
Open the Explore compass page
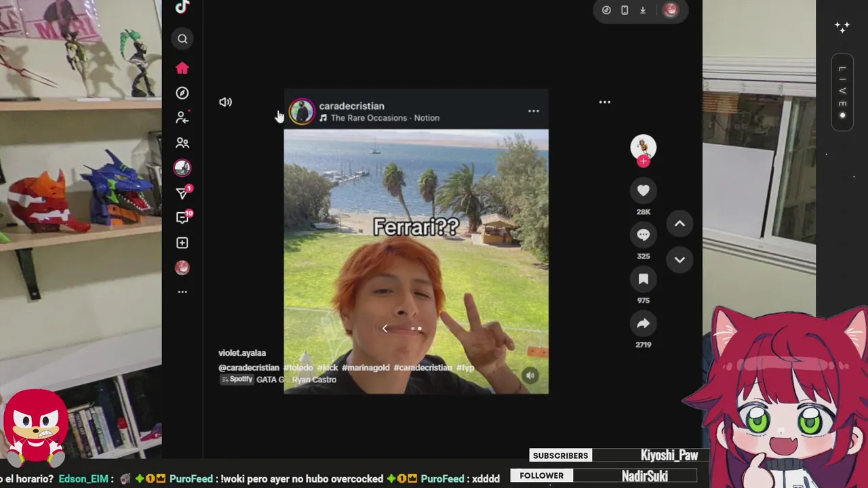pyautogui.click(x=182, y=93)
